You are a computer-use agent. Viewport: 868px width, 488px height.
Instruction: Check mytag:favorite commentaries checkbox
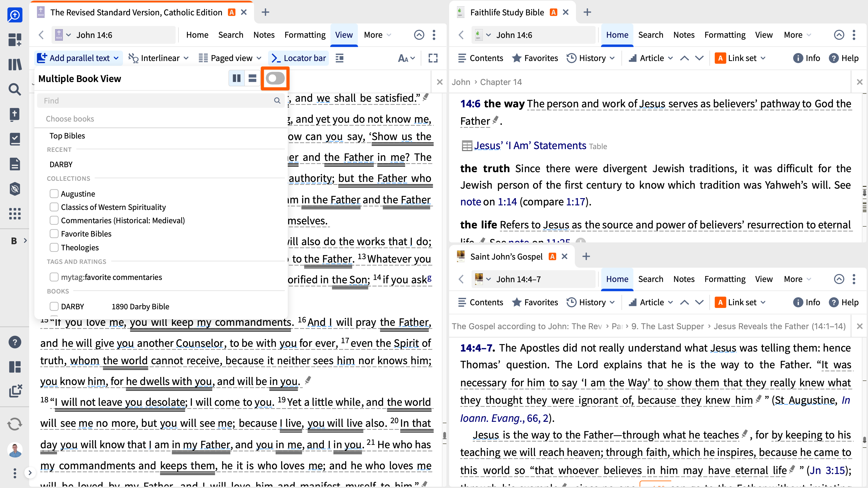point(54,277)
